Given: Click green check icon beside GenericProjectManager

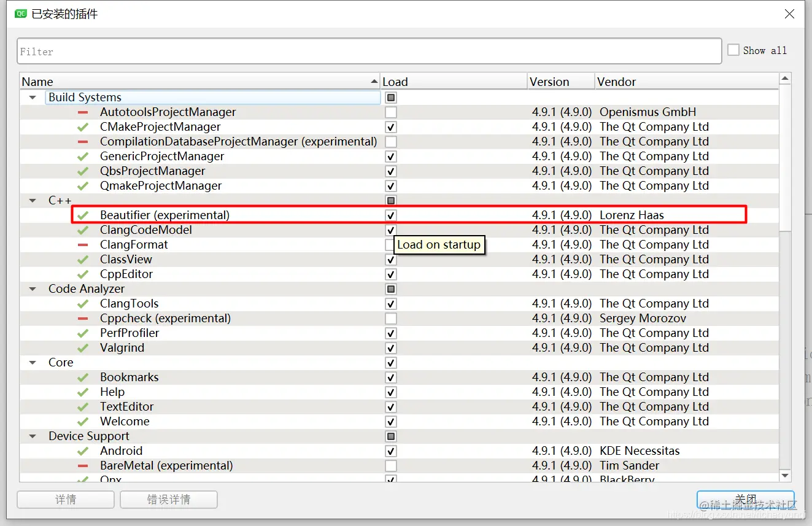Looking at the screenshot, I should [83, 157].
